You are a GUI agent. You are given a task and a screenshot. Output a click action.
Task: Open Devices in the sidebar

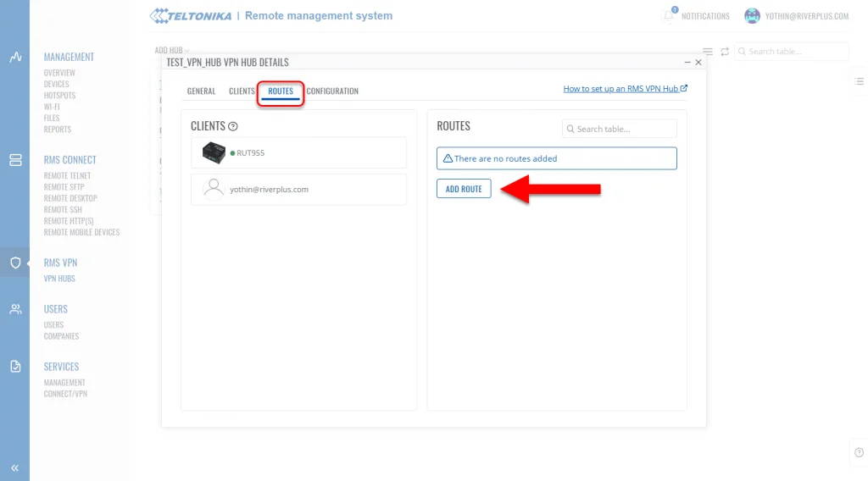[x=57, y=84]
